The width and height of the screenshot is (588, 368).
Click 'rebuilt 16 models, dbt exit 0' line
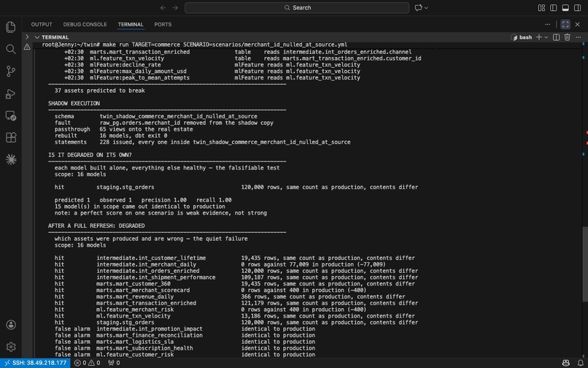[111, 136]
